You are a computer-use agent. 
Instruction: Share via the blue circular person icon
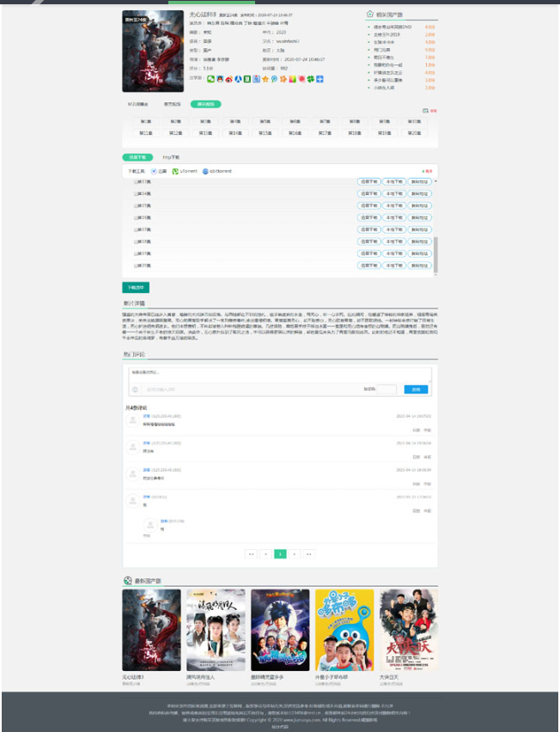(x=238, y=79)
